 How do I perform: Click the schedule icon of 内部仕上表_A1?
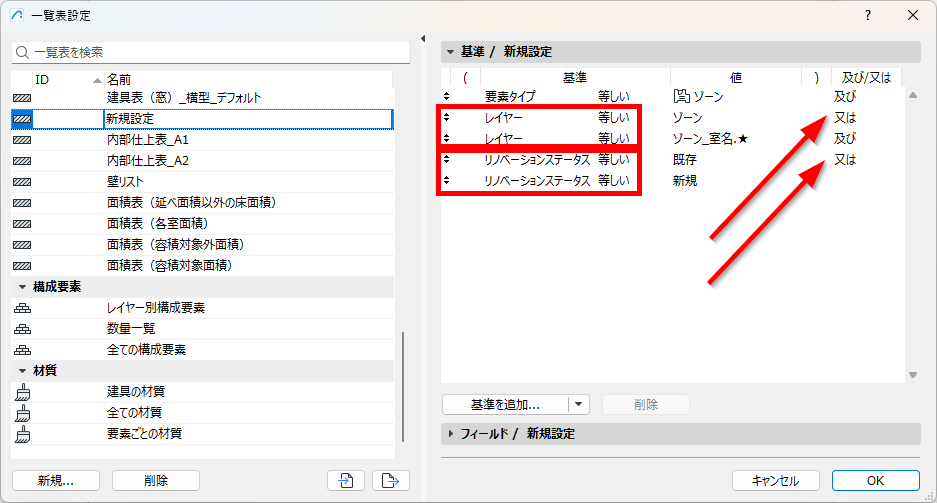point(22,140)
